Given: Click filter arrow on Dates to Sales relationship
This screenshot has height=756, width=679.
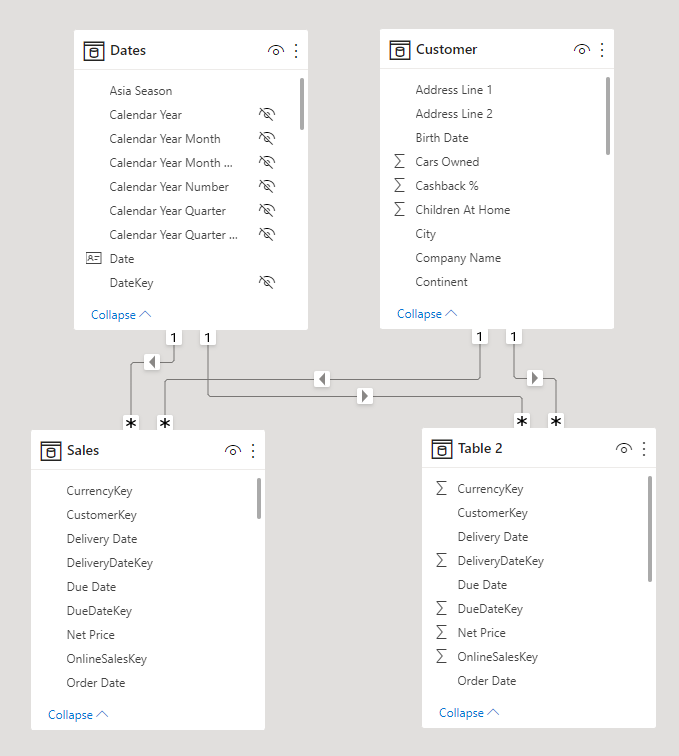Looking at the screenshot, I should 152,362.
